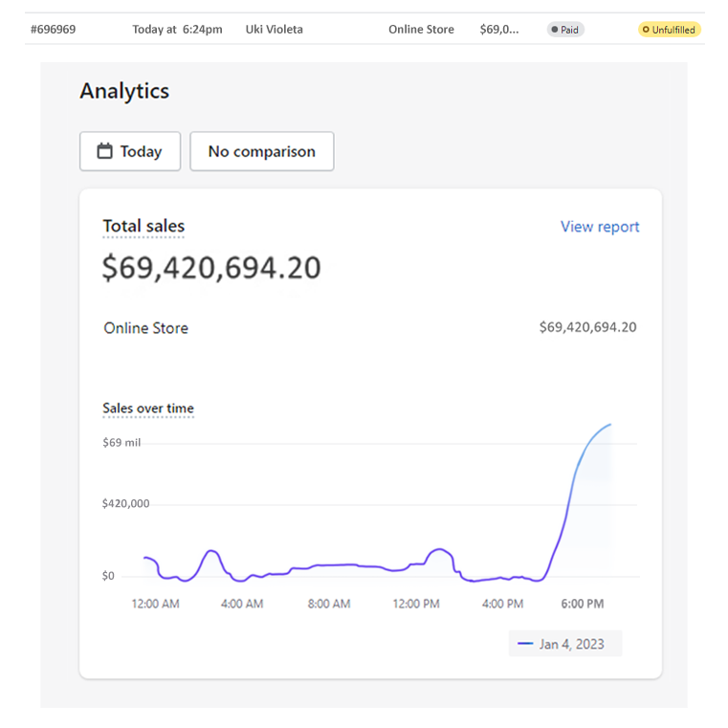Click the 4:00 PM axis label

click(x=502, y=604)
